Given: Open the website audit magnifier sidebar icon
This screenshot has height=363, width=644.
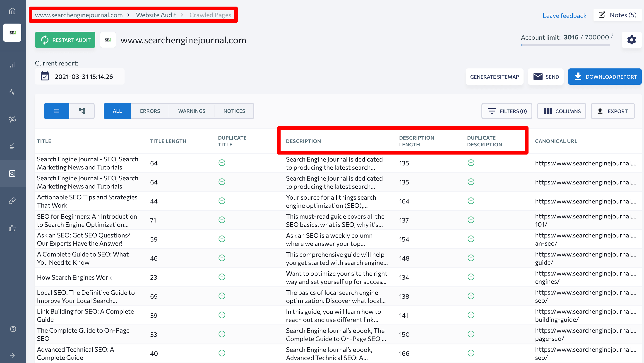Looking at the screenshot, I should [x=12, y=173].
